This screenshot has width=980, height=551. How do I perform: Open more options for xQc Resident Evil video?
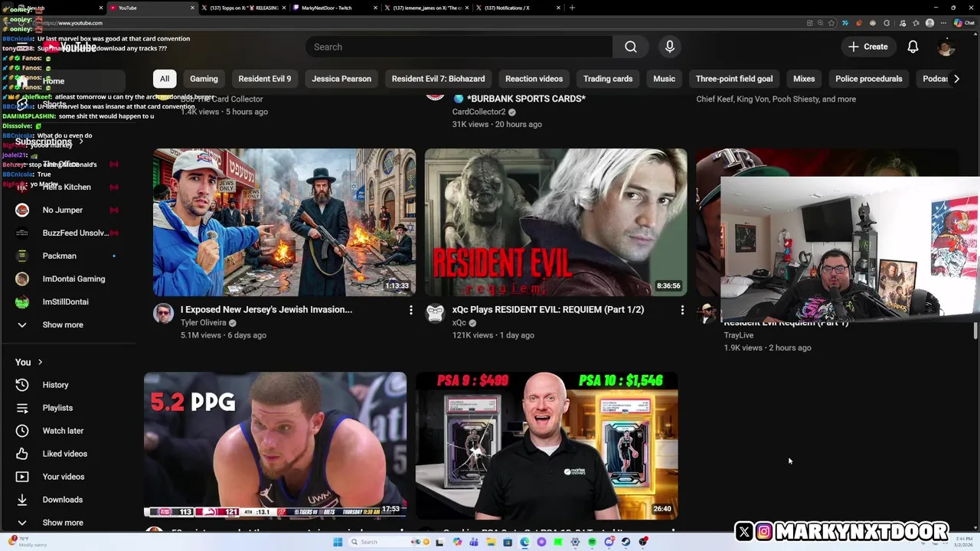[682, 310]
